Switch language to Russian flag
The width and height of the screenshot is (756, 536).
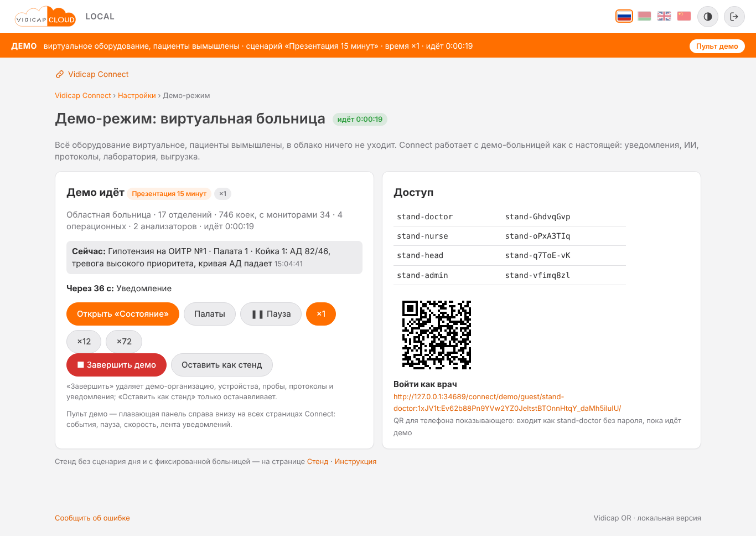pos(624,17)
